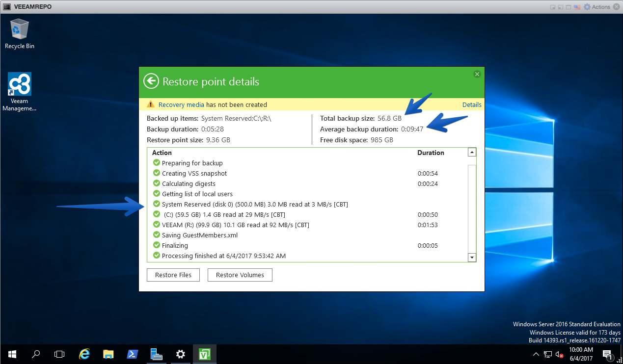The image size is (623, 364).
Task: Click the second scaling view icon in title bar
Action: 560,7
